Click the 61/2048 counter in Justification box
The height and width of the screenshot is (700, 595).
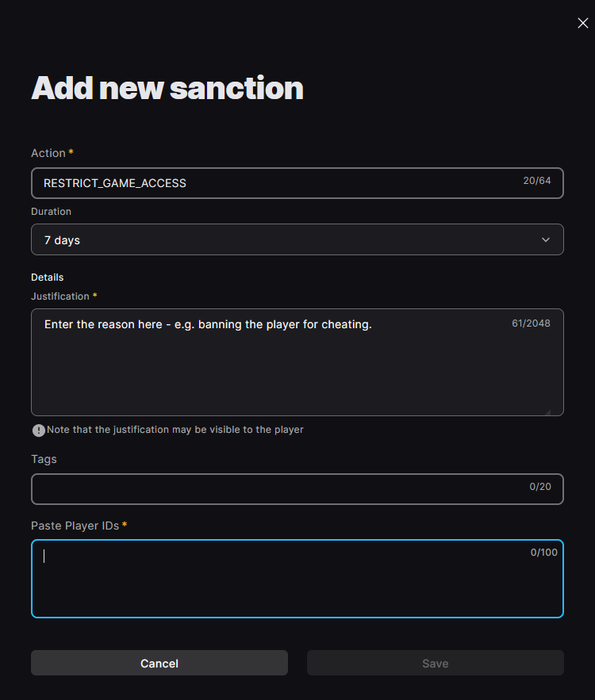click(531, 323)
